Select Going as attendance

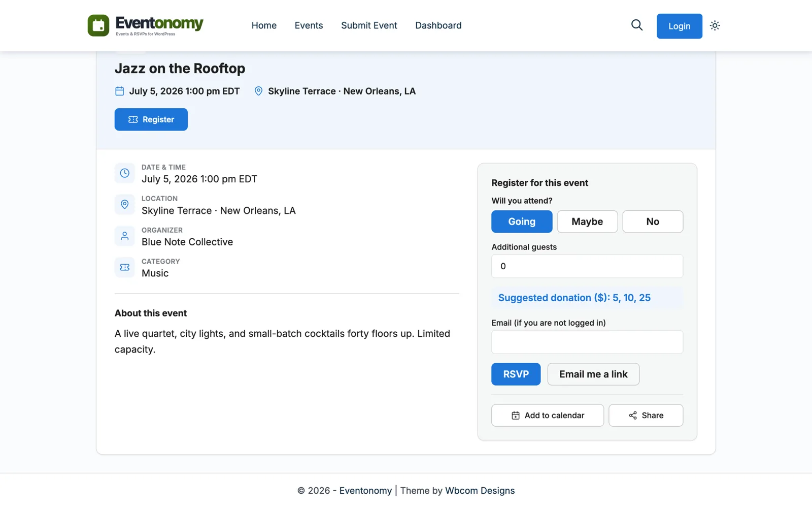[x=522, y=221]
